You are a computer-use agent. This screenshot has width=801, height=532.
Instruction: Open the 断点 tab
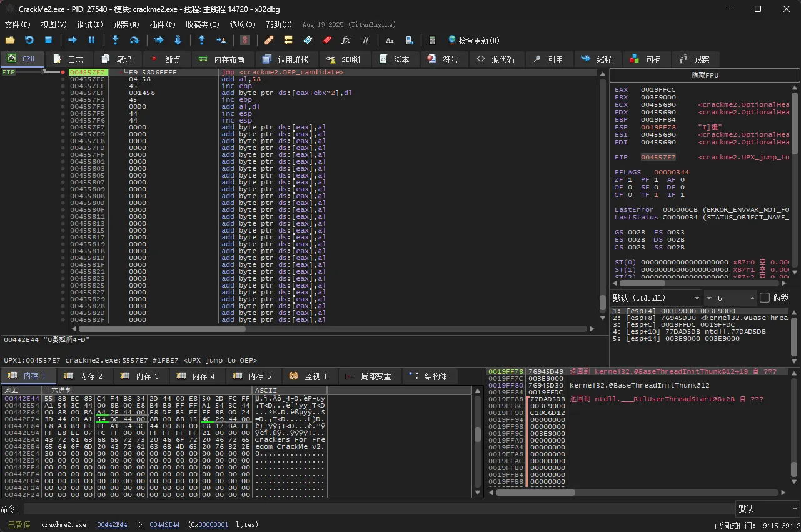(x=166, y=59)
